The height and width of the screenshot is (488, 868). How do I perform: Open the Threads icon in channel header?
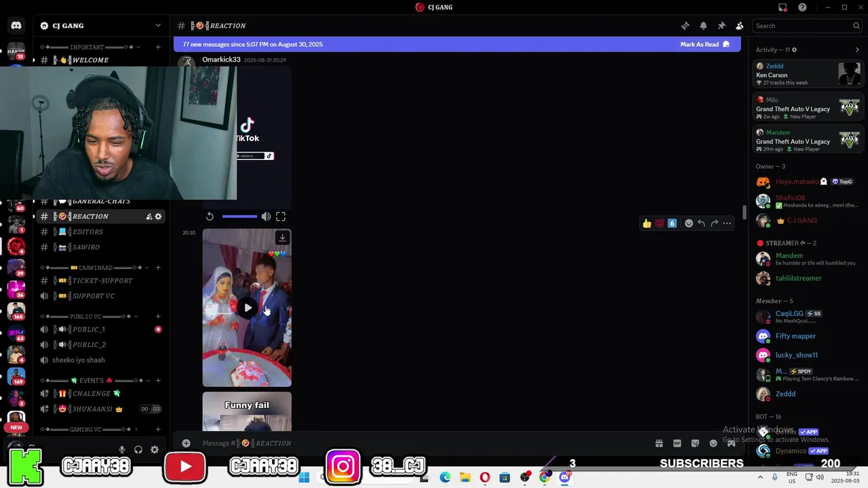[x=685, y=26]
